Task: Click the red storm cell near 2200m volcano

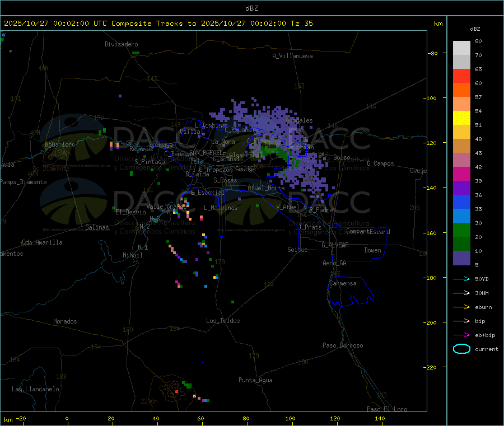Action: coord(176,392)
